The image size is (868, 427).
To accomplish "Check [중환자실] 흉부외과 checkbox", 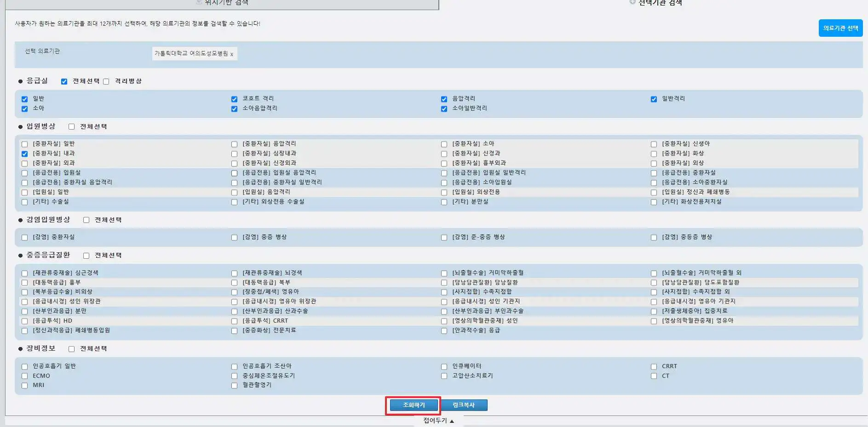I will (x=444, y=163).
